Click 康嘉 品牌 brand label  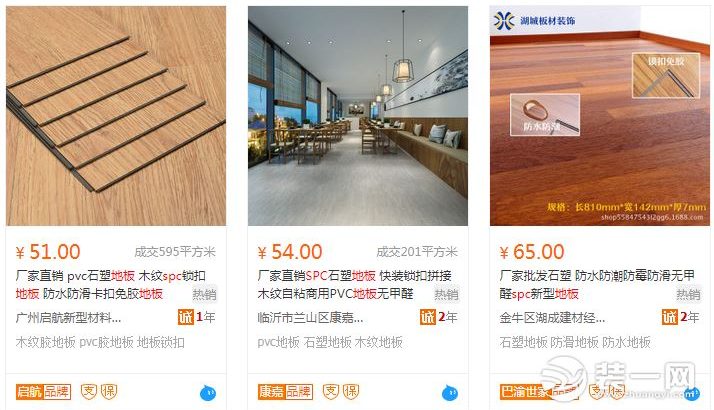[285, 392]
